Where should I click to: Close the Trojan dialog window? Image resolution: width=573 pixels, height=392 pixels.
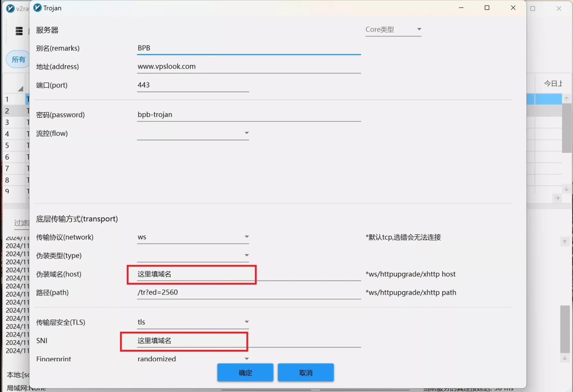pos(513,8)
